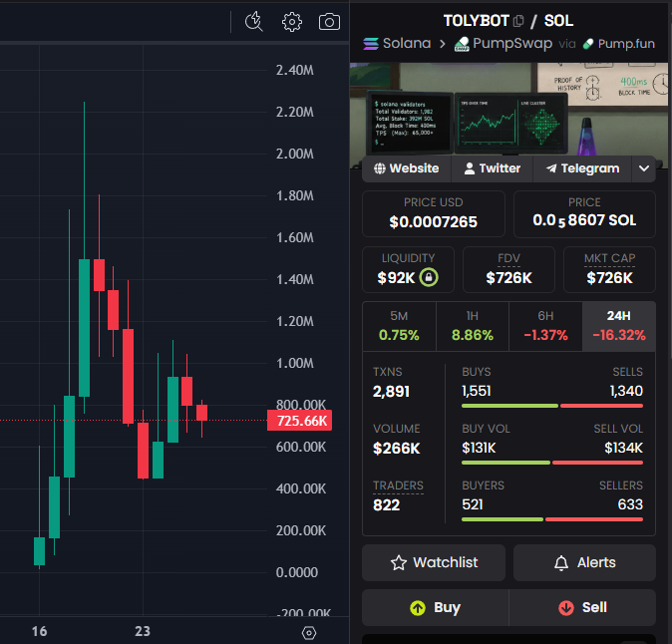The height and width of the screenshot is (644, 672).
Task: Take a chart snapshot with camera icon
Action: tap(329, 22)
